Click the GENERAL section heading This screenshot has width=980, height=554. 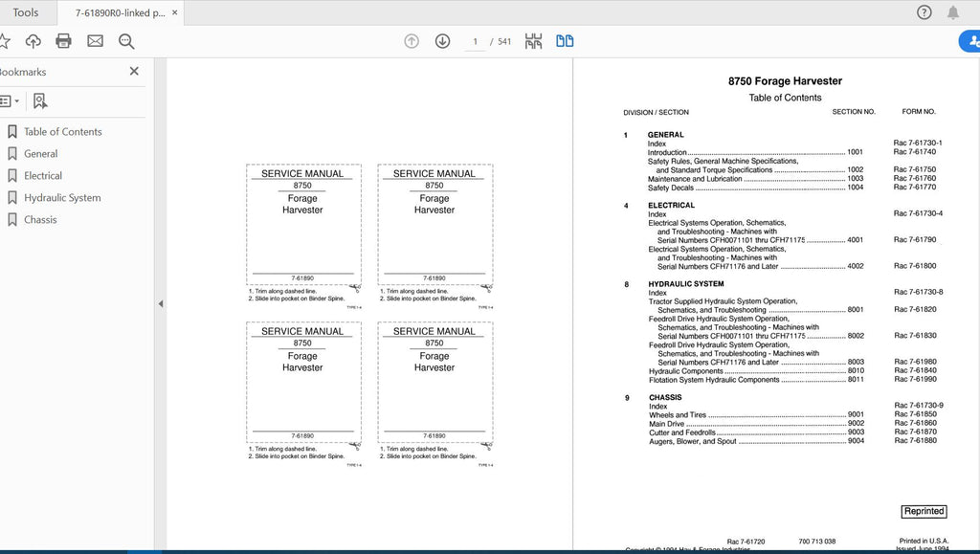click(666, 134)
